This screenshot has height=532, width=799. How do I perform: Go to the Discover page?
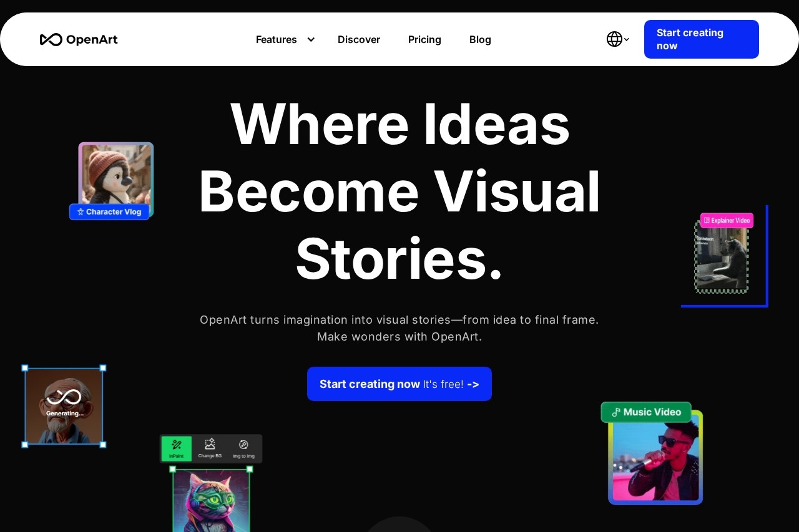coord(359,39)
